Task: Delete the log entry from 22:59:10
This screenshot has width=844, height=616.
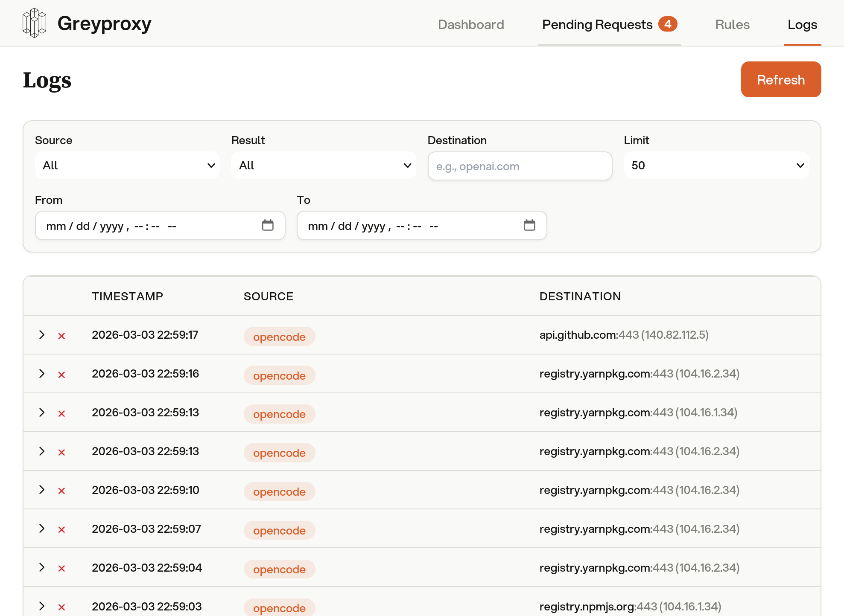Action: pos(61,490)
